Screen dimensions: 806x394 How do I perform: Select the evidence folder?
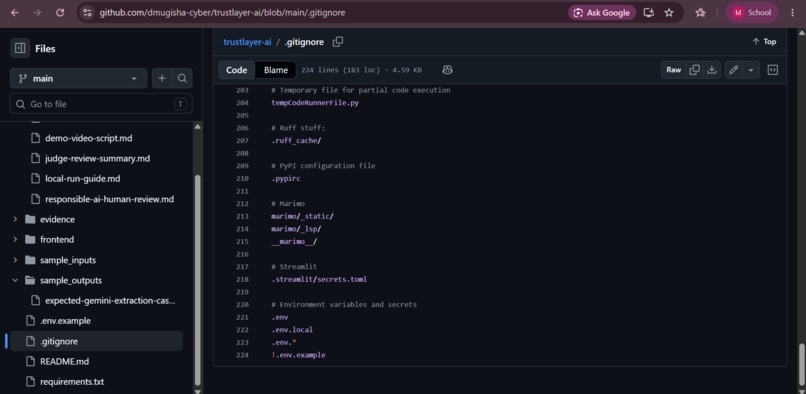tap(57, 219)
